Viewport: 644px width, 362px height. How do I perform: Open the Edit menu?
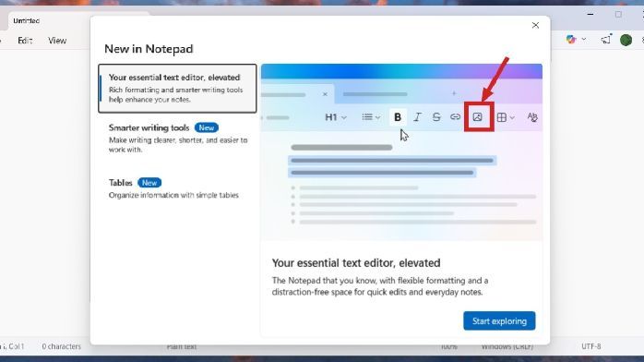pos(25,41)
